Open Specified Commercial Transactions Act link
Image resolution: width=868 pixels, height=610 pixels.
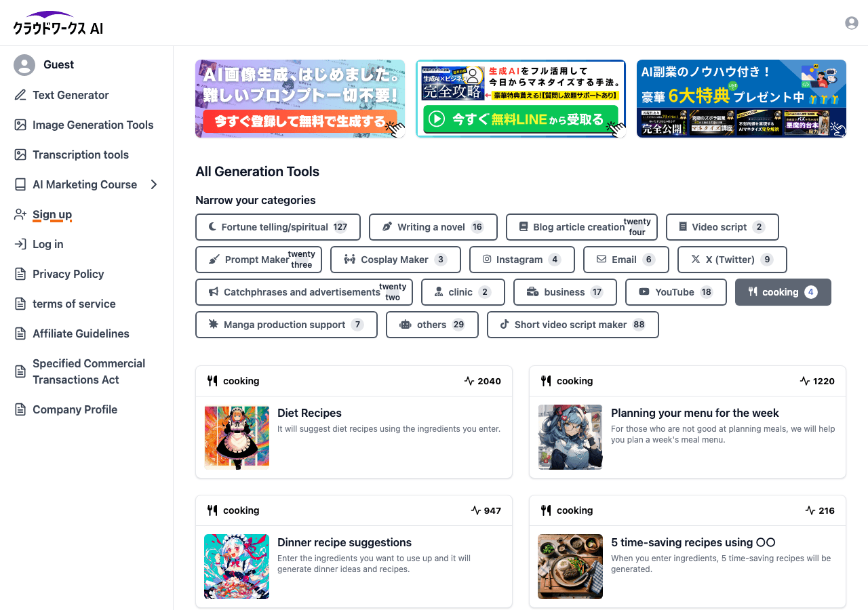(89, 371)
